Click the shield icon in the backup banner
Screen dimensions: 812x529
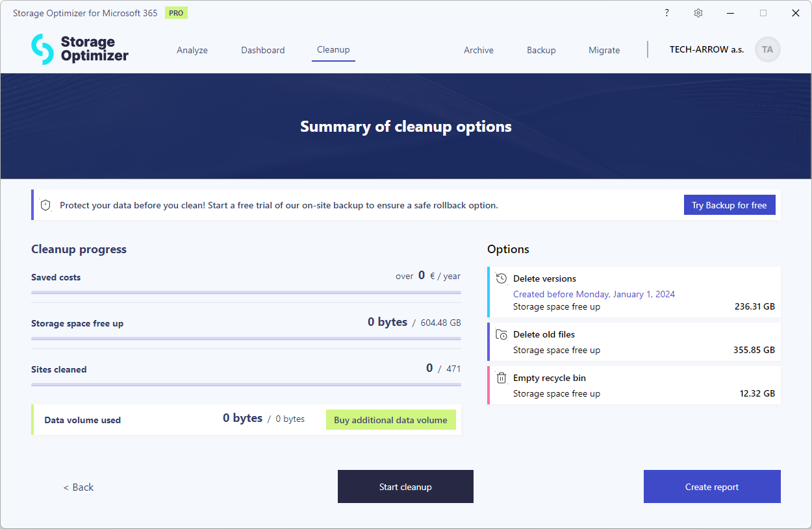(x=45, y=204)
